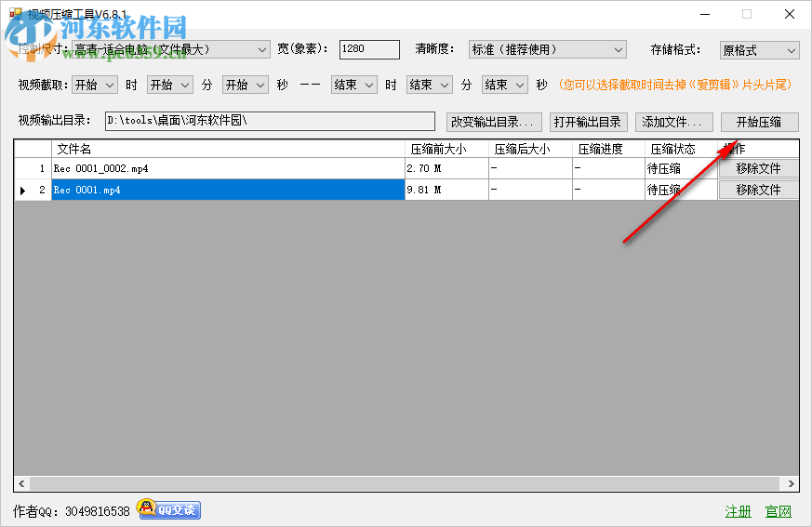Click the 压缩状态 column header
812x527 pixels.
681,149
